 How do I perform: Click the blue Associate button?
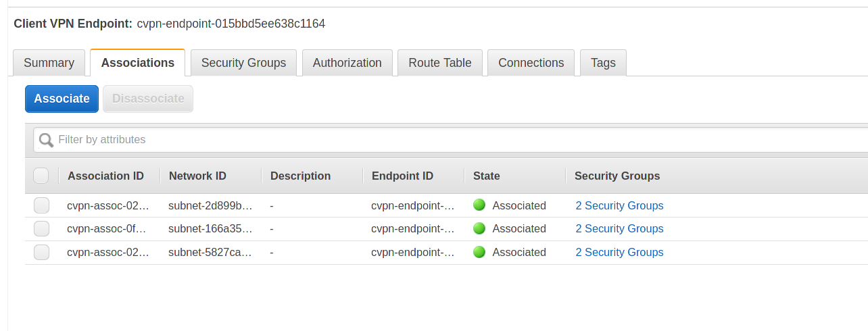pos(62,99)
